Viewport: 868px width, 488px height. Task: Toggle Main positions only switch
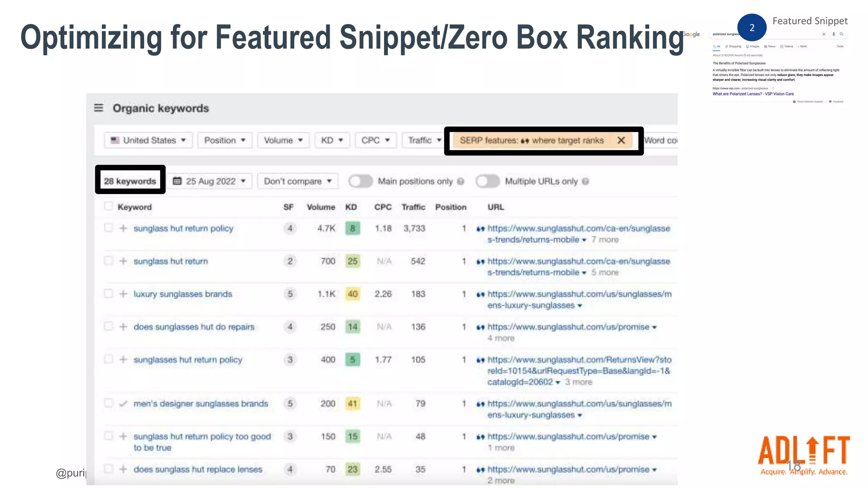pos(360,181)
